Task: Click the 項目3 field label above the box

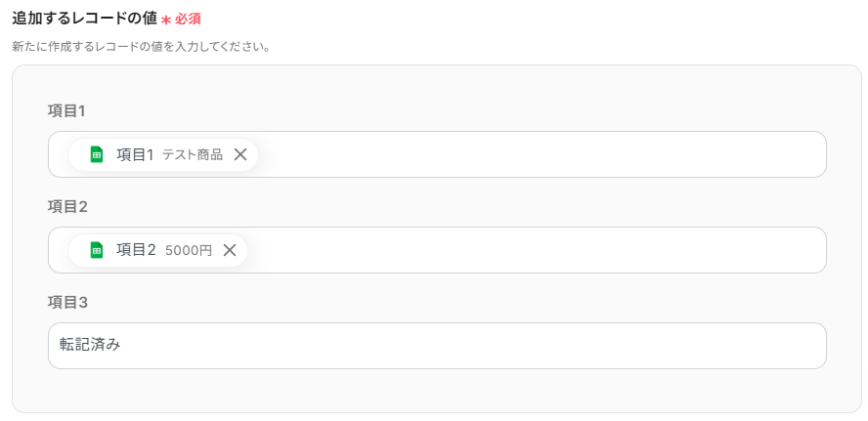Action: [x=67, y=302]
